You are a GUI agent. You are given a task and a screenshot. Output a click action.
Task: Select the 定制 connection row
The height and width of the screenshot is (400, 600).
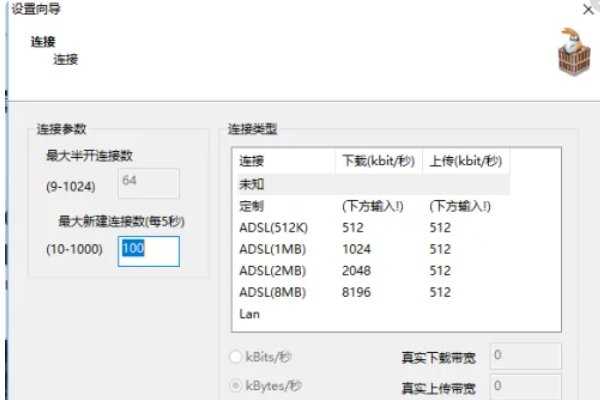pyautogui.click(x=373, y=206)
